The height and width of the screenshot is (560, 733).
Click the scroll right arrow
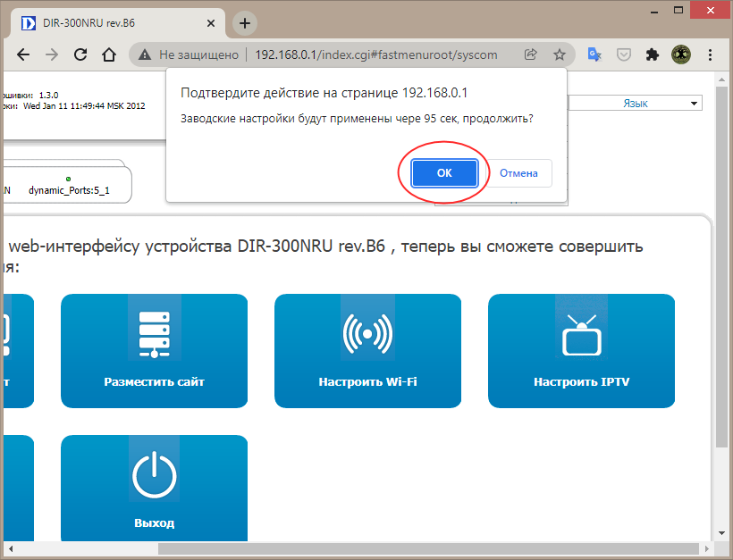(706, 548)
